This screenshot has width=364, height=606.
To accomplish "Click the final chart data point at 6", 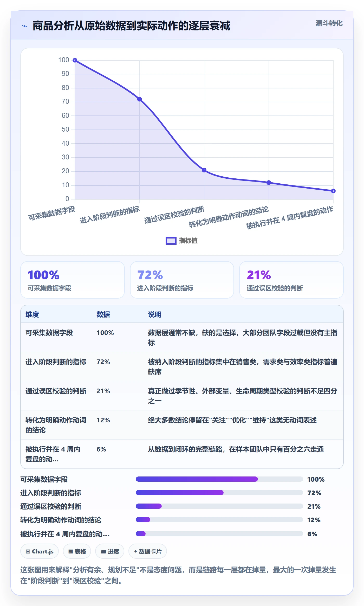I will click(333, 191).
